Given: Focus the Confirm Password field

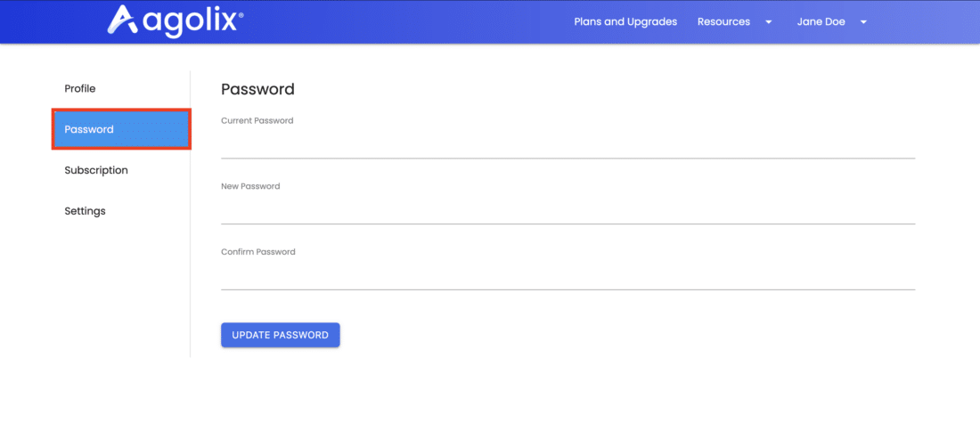Looking at the screenshot, I should pyautogui.click(x=568, y=275).
